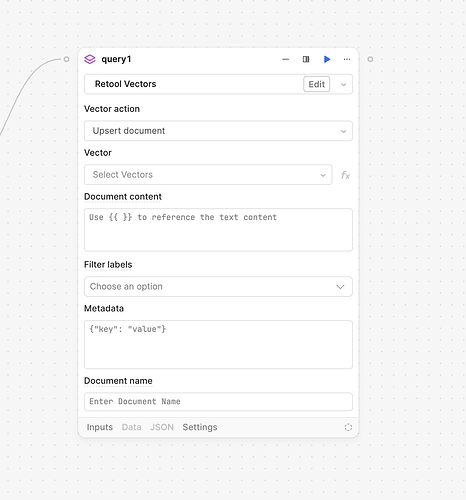The height and width of the screenshot is (500, 466).
Task: Open the JSON tab
Action: point(162,427)
